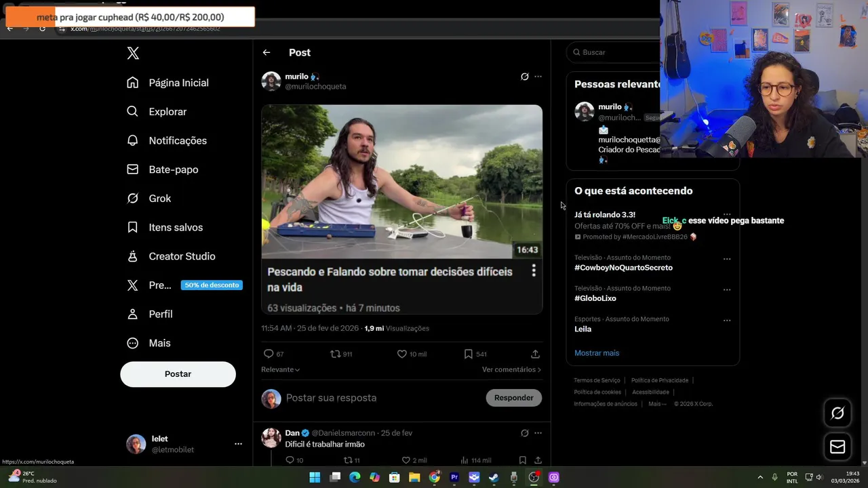Image resolution: width=868 pixels, height=488 pixels.
Task: Open the Explorar page
Action: coord(157,112)
